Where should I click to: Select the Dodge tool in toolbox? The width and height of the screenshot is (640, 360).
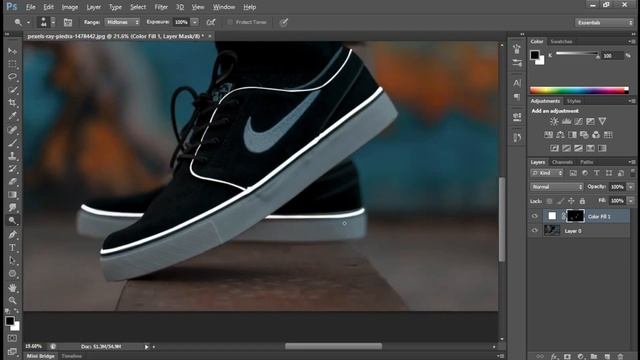(12, 221)
